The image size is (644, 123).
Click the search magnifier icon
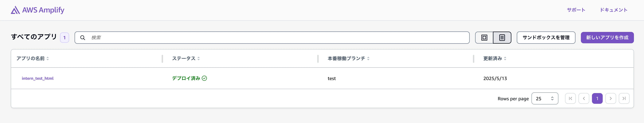tap(83, 38)
